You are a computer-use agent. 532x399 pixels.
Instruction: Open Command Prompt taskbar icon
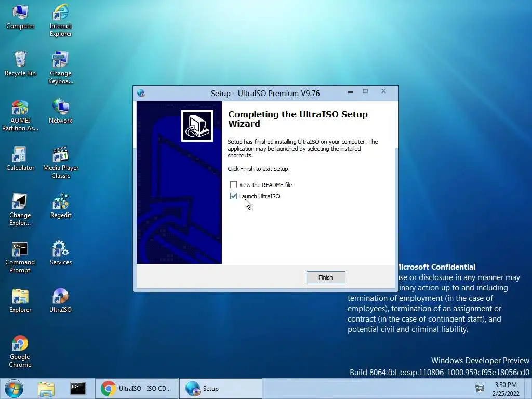tap(78, 389)
